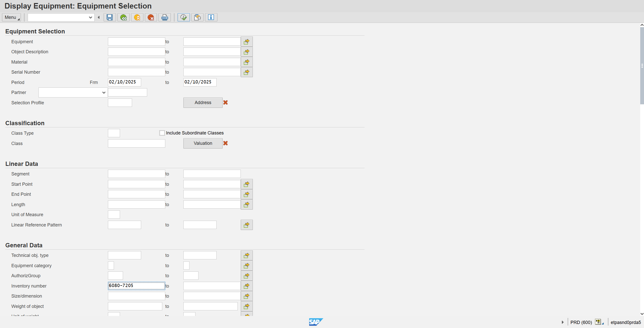Image resolution: width=644 pixels, height=328 pixels.
Task: Collapse command field with left arrow
Action: coord(99,17)
